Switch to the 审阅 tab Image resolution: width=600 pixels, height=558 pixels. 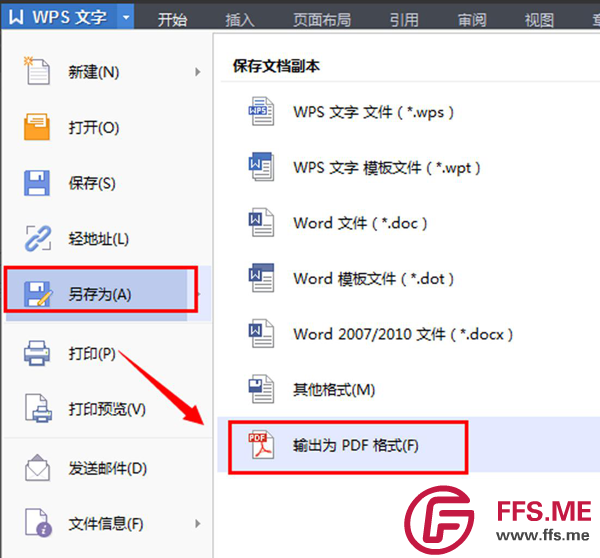pos(472,20)
